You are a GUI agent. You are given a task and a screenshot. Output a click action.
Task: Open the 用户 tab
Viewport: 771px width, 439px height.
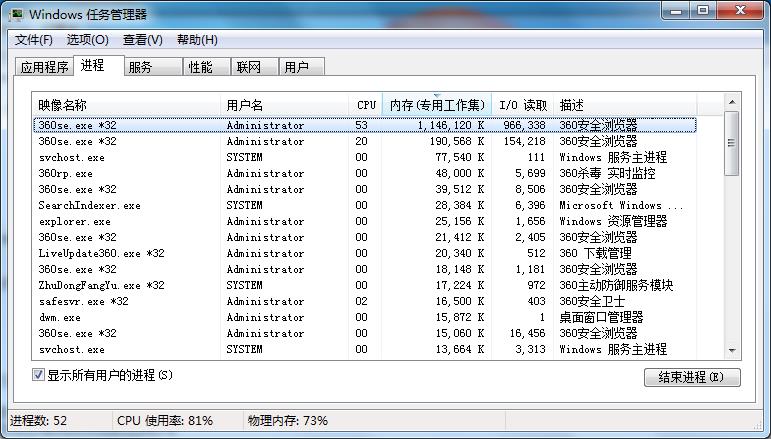click(301, 67)
